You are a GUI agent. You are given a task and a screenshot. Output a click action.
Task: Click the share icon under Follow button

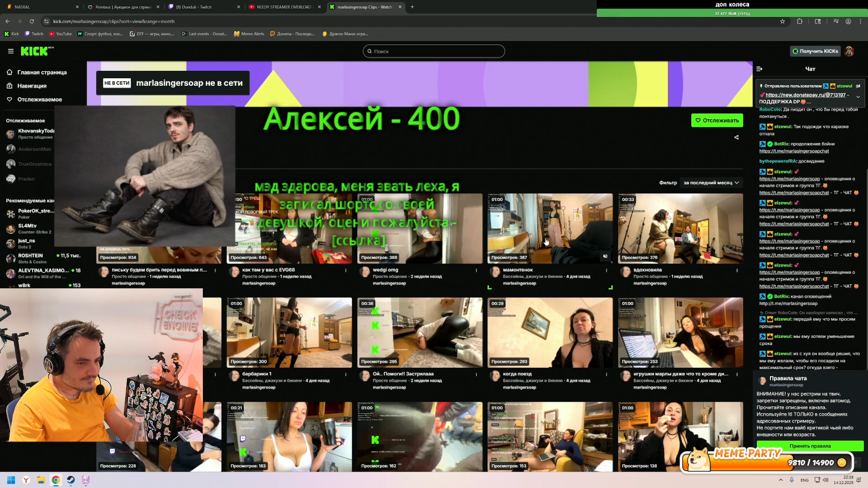coord(736,137)
